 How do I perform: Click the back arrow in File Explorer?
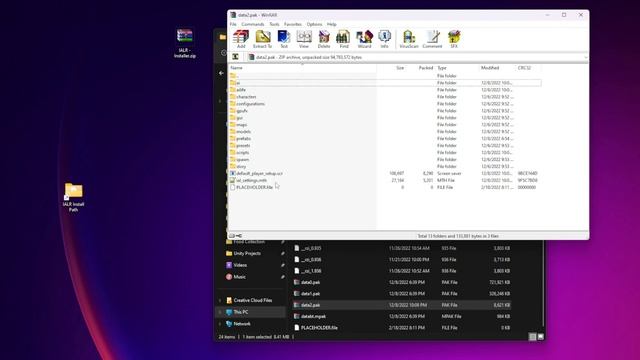[221, 73]
